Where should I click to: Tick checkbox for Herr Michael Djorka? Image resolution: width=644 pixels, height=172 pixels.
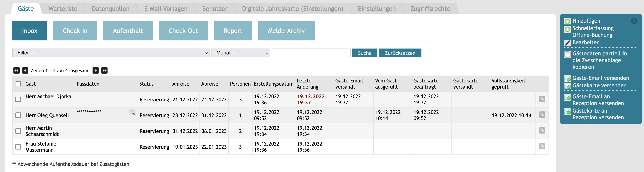tap(18, 99)
